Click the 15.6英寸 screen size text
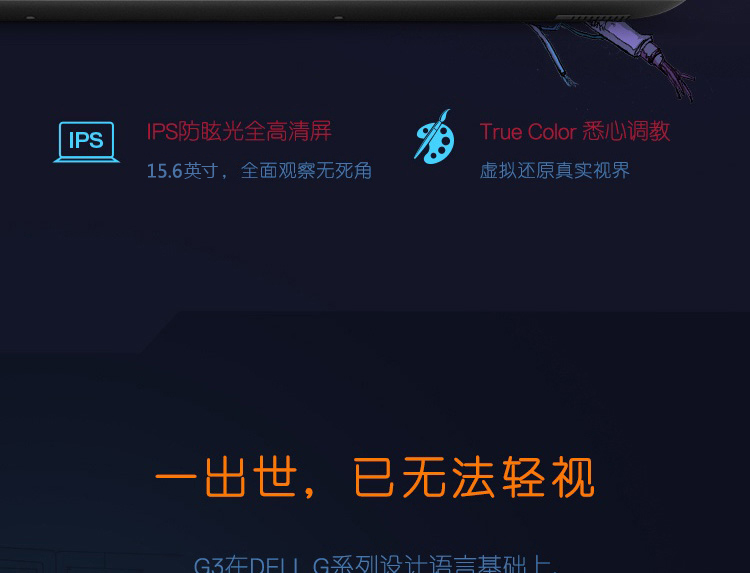This screenshot has height=573, width=750. tap(182, 171)
